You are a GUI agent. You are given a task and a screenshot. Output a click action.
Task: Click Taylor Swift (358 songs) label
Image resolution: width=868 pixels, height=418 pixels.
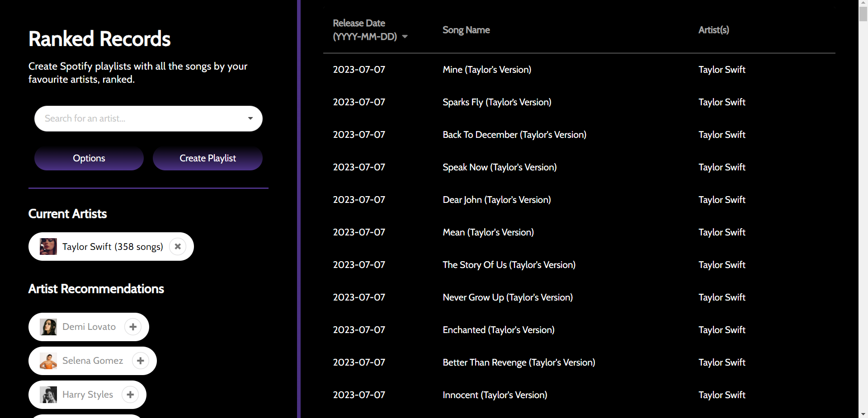coord(113,247)
